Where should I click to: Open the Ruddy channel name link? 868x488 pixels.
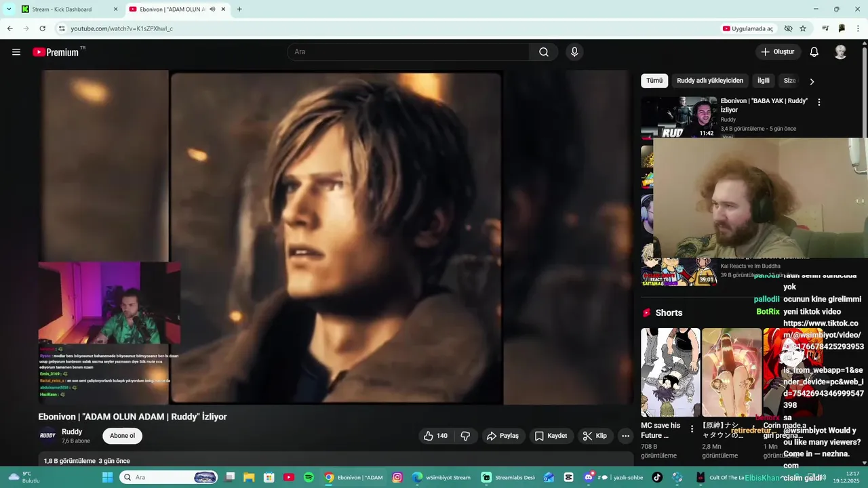pyautogui.click(x=72, y=432)
